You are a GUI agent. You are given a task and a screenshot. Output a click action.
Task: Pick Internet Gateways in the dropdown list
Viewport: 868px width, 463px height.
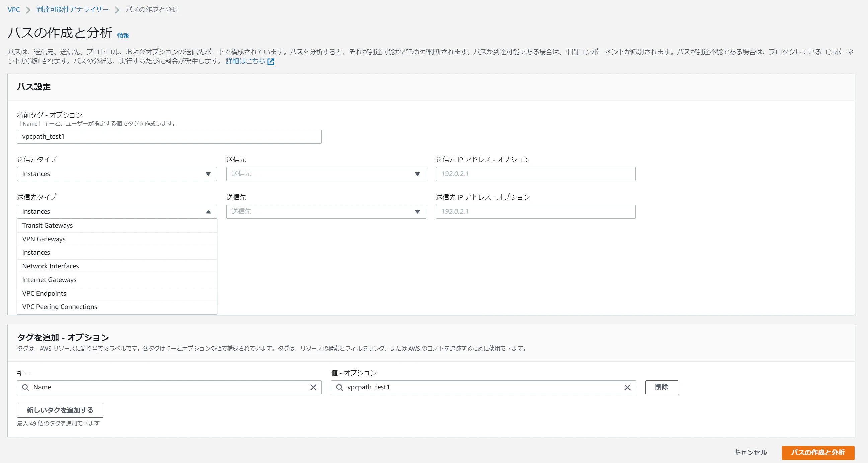(x=49, y=280)
